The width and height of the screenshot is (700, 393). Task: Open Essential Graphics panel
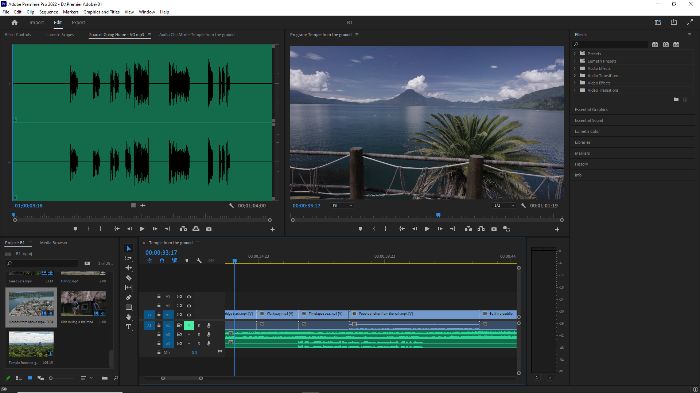[591, 109]
